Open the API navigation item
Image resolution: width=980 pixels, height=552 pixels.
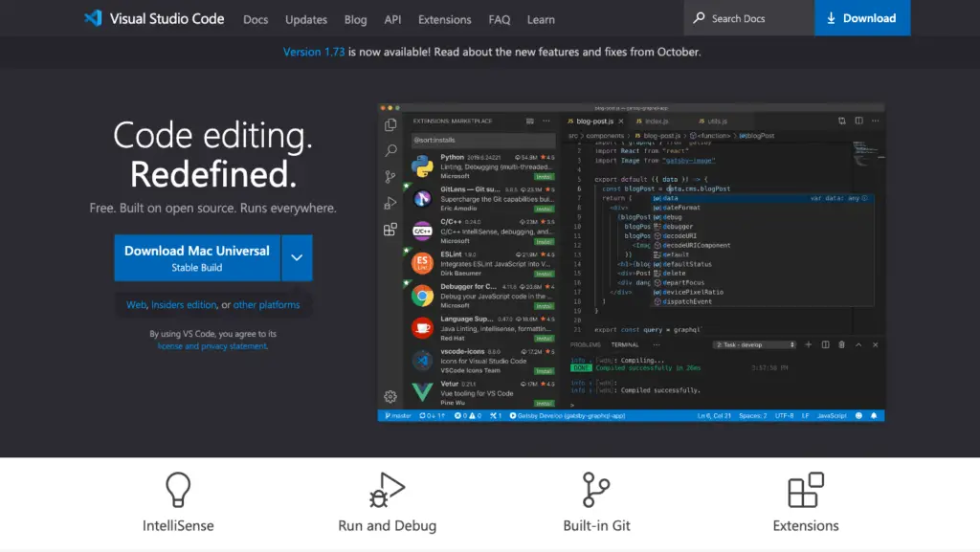[392, 19]
